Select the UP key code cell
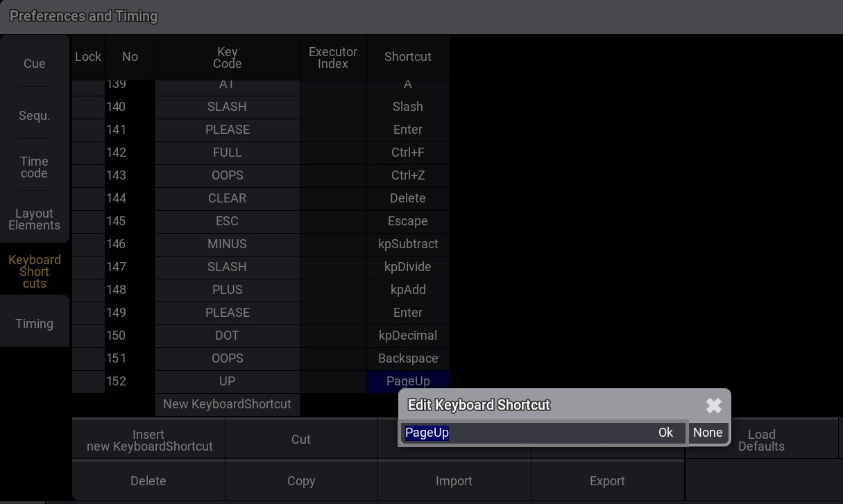This screenshot has width=843, height=504. click(x=228, y=381)
